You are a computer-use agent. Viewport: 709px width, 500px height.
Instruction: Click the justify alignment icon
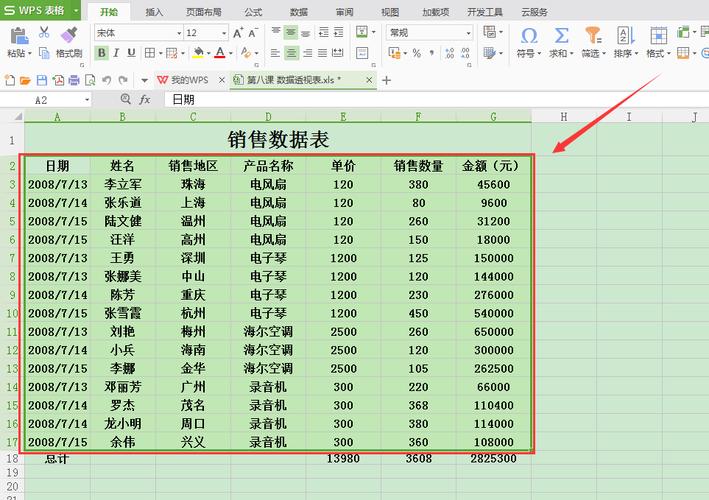pos(322,53)
